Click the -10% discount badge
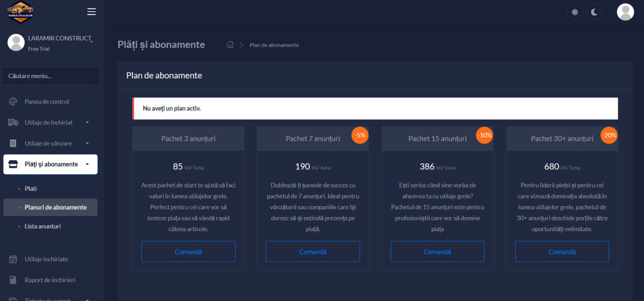The width and height of the screenshot is (644, 301). click(484, 135)
